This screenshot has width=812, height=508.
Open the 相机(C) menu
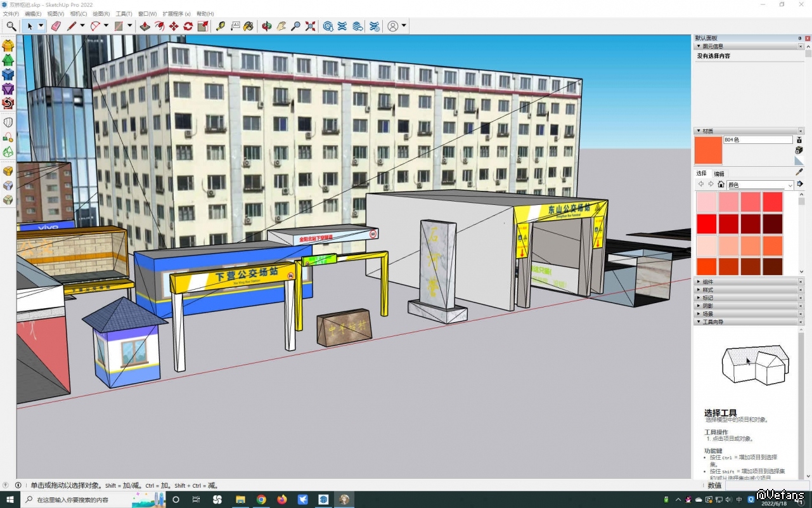click(79, 13)
